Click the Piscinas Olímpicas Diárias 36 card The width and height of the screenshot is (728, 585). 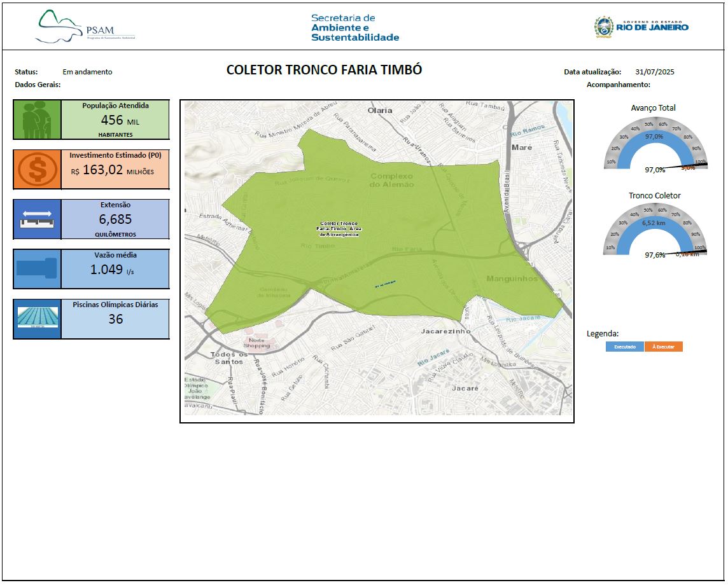point(115,319)
